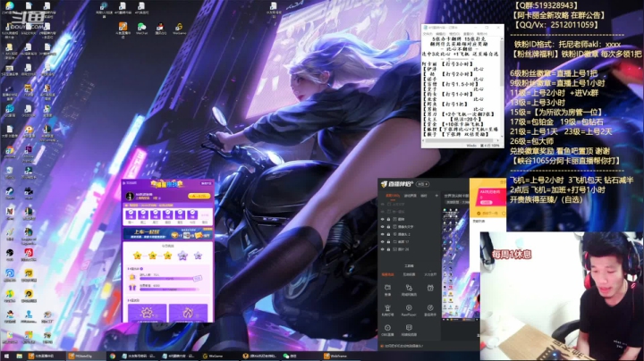Image resolution: width=644 pixels, height=361 pixels.
Task: Switch to the 临时 scene tab
Action: (x=424, y=196)
